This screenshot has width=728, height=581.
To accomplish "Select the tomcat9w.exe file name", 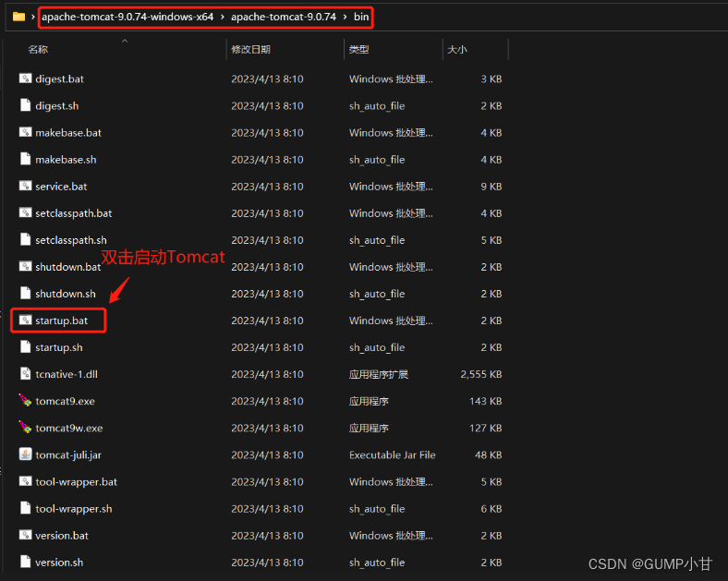I will [x=69, y=428].
